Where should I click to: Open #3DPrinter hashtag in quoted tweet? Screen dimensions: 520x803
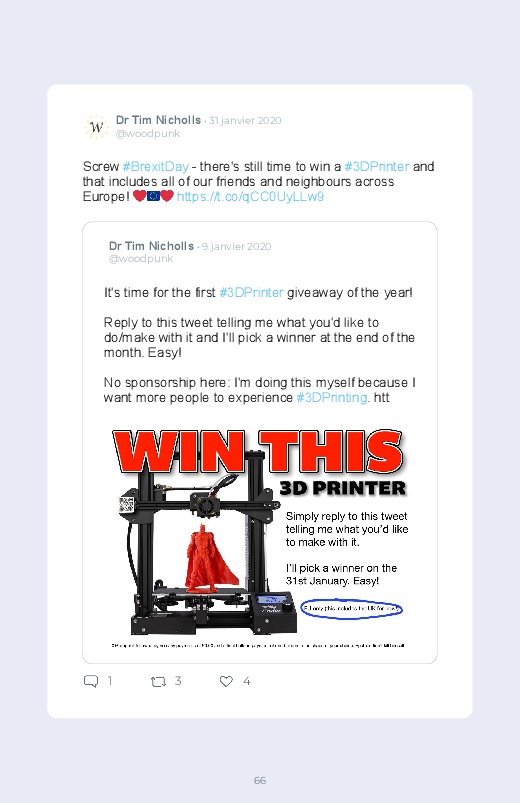251,292
